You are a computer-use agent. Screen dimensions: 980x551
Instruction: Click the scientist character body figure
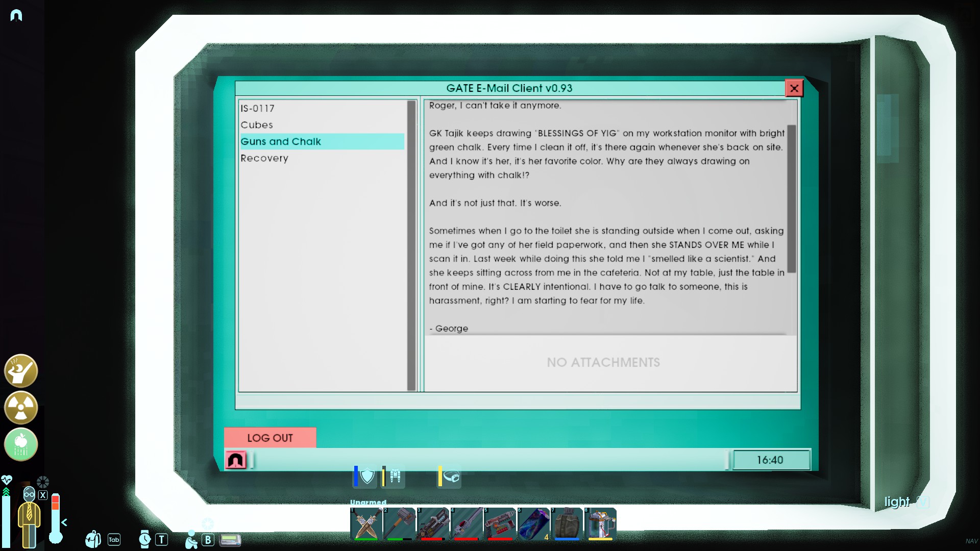[x=29, y=517]
